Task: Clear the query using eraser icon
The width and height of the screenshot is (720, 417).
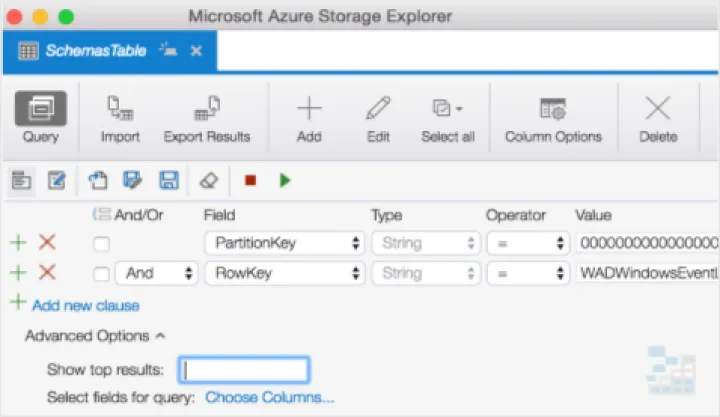Action: [x=208, y=180]
